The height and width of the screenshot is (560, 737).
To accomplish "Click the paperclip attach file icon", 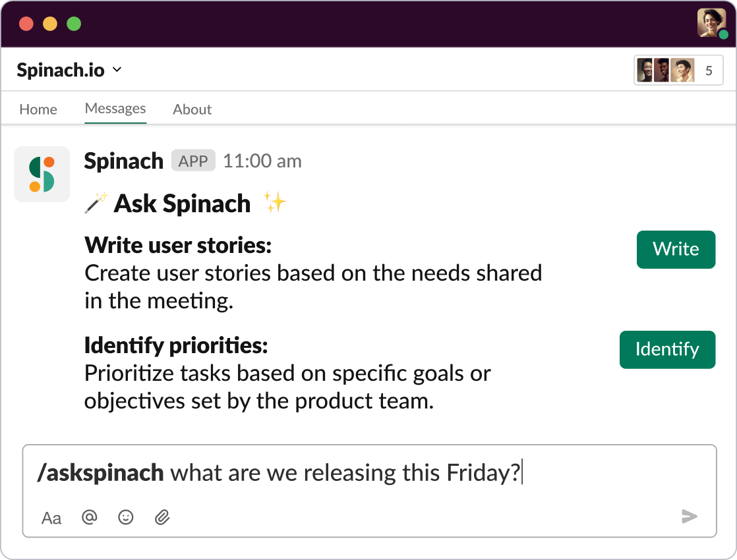I will [162, 517].
